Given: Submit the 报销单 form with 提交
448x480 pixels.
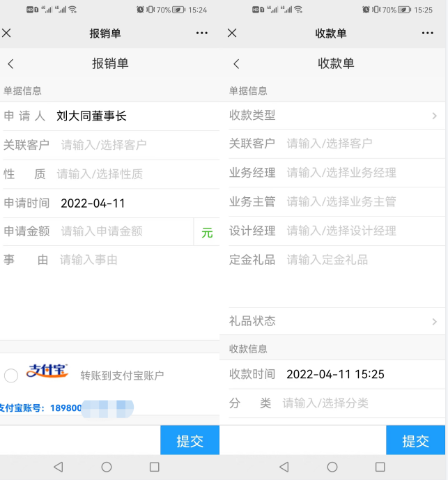Looking at the screenshot, I should [x=190, y=440].
